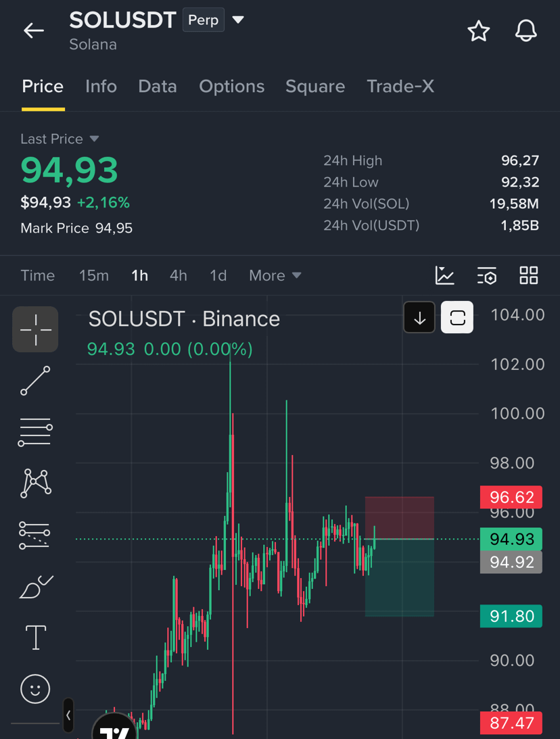Viewport: 560px width, 739px height.
Task: Expand the Last Price dropdown
Action: pos(60,139)
